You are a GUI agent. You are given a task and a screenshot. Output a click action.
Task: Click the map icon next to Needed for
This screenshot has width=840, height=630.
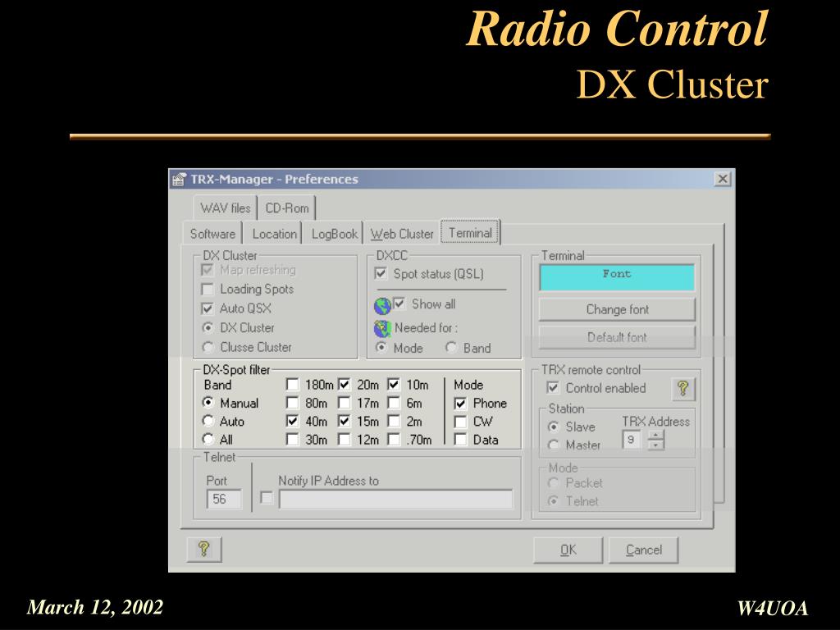tap(382, 328)
